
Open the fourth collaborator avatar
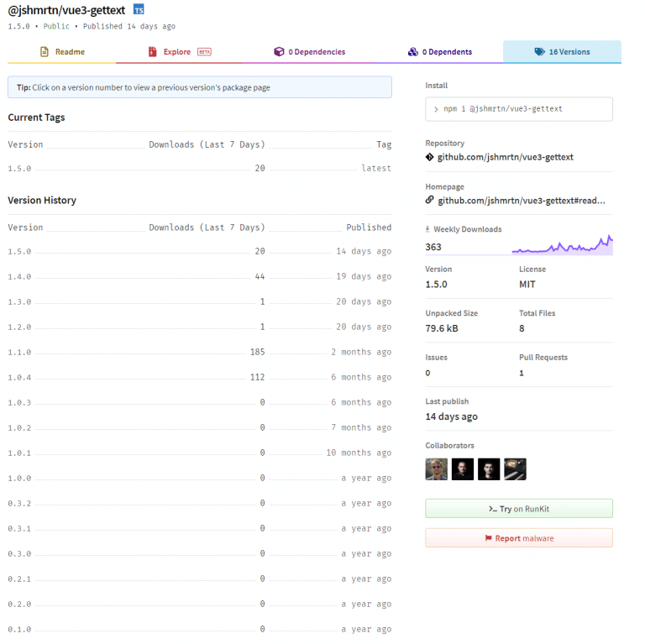click(515, 469)
